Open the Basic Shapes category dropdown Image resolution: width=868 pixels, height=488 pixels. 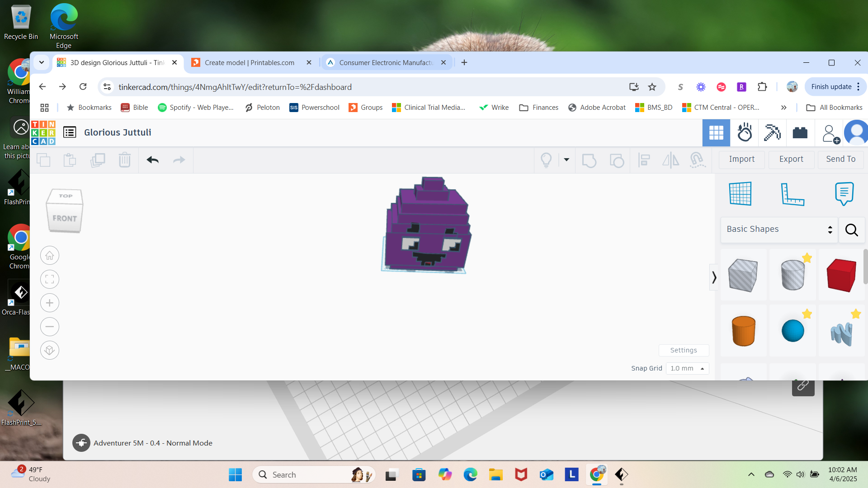(x=779, y=230)
